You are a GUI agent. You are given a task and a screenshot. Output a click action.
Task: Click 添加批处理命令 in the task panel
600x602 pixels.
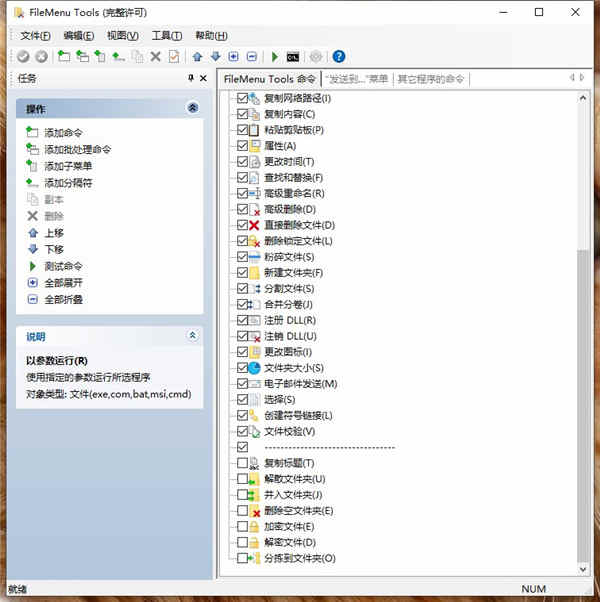click(78, 149)
